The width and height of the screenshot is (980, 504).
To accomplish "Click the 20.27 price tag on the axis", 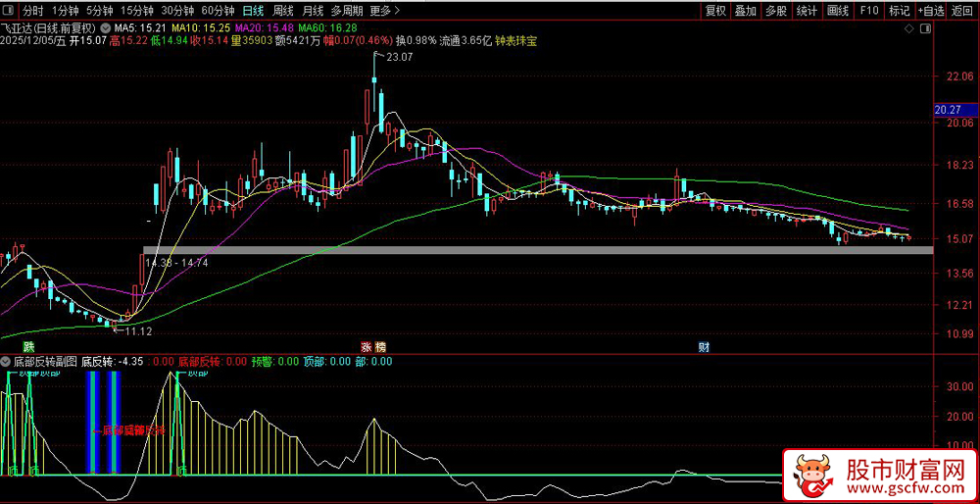I will [948, 110].
